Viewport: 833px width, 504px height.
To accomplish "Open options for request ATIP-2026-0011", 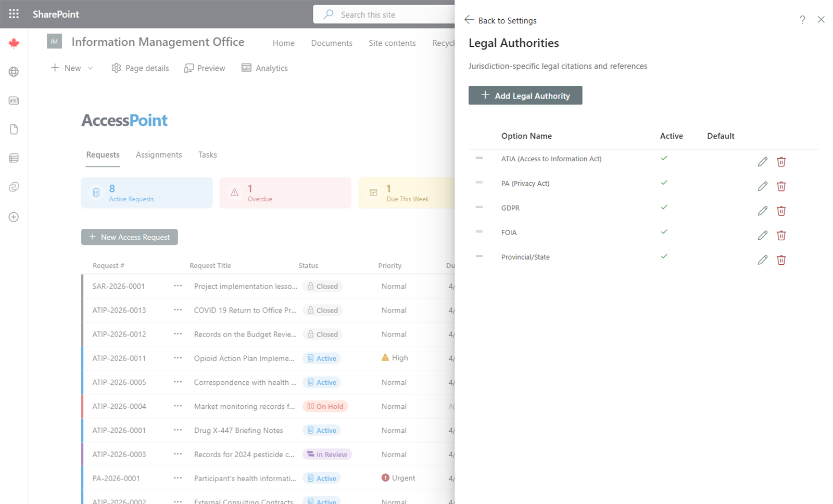I will [x=177, y=358].
